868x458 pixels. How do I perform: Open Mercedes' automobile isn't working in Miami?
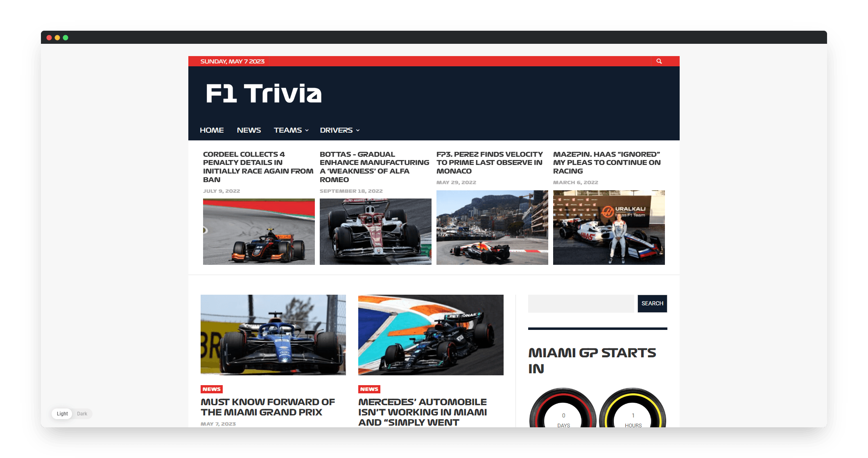tap(423, 412)
